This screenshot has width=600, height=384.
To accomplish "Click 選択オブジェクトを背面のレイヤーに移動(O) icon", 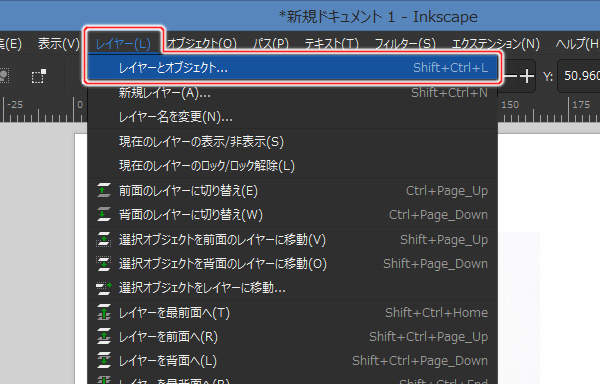I will pos(104,264).
